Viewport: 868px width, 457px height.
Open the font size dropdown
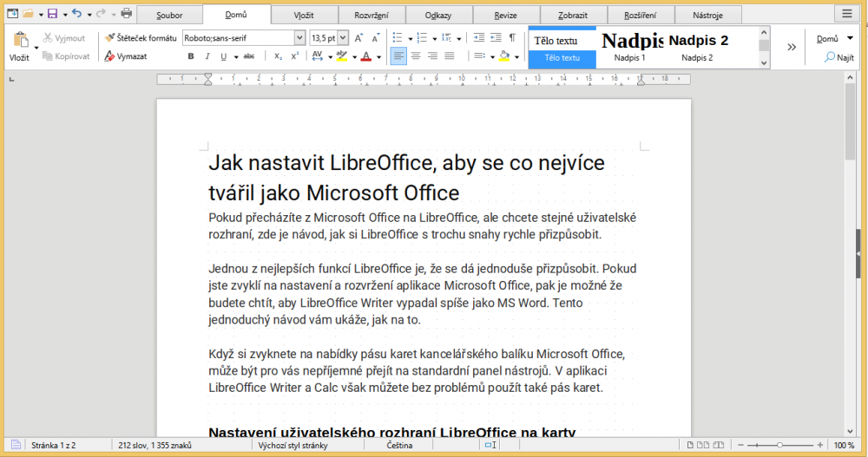[343, 38]
